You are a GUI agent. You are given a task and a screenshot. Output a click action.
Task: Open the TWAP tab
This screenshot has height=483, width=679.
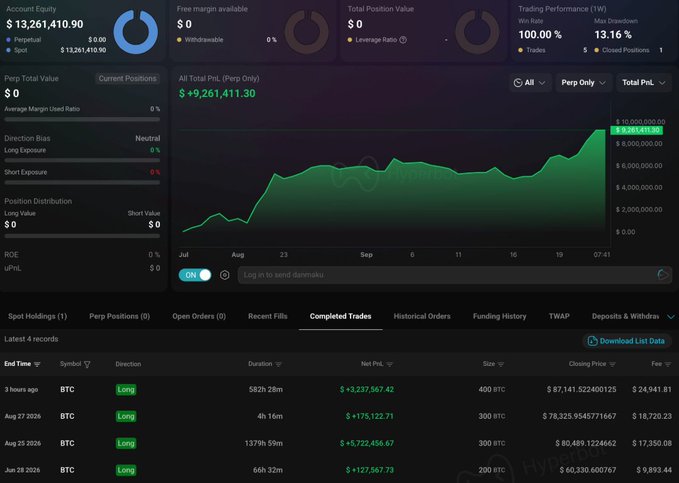point(559,316)
